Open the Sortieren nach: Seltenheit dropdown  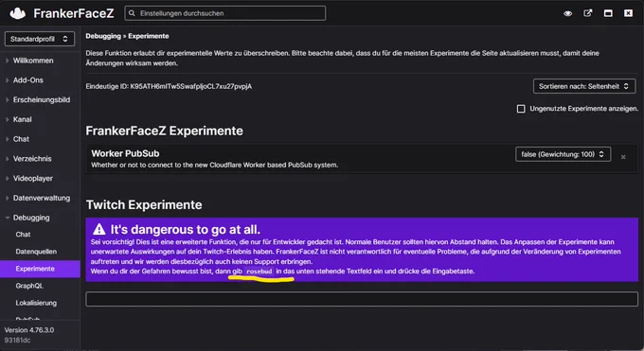pyautogui.click(x=584, y=86)
